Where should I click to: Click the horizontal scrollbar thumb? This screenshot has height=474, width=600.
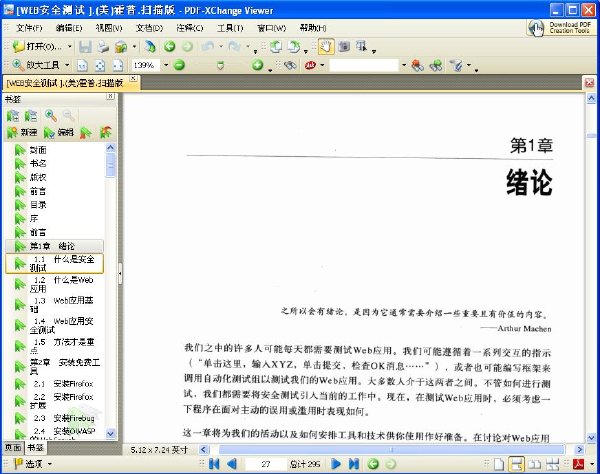click(x=391, y=450)
